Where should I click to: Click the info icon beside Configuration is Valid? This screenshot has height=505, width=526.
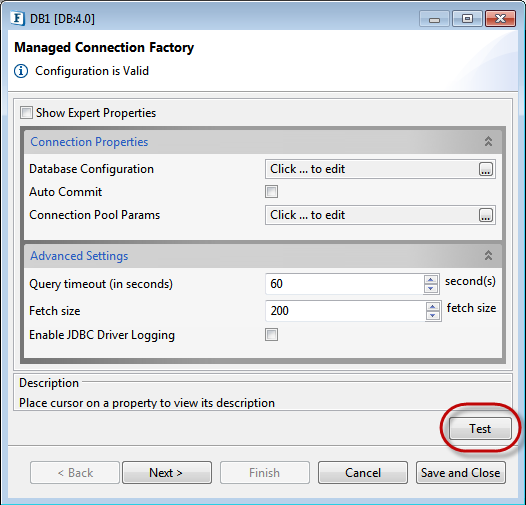pos(21,71)
